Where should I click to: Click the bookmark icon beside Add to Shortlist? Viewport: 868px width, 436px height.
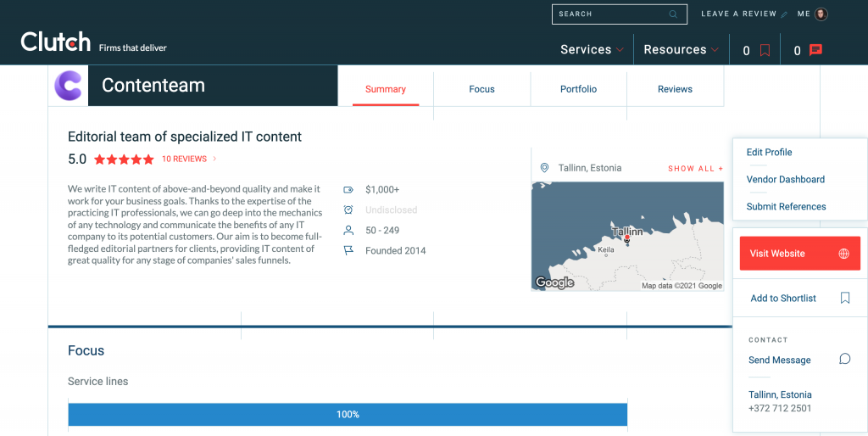845,298
